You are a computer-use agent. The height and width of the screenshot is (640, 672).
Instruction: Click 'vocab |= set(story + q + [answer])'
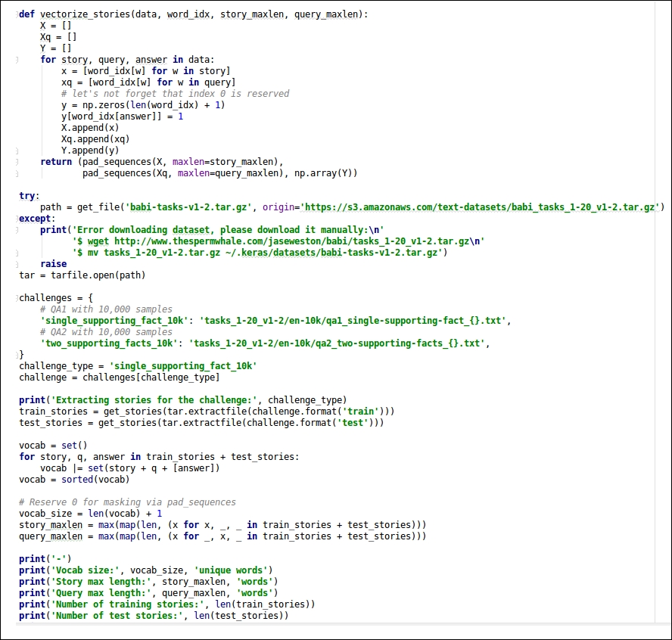tap(130, 468)
